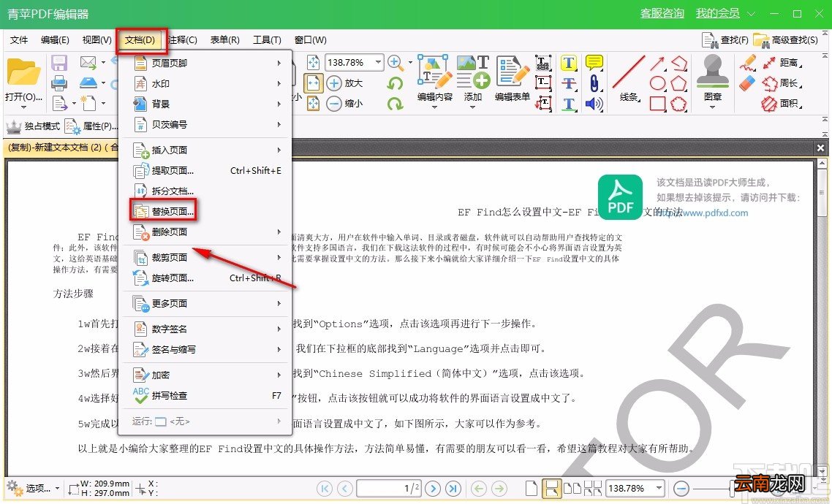Click 查找(F) find button
Viewport: 832px width, 504px height.
tap(725, 39)
